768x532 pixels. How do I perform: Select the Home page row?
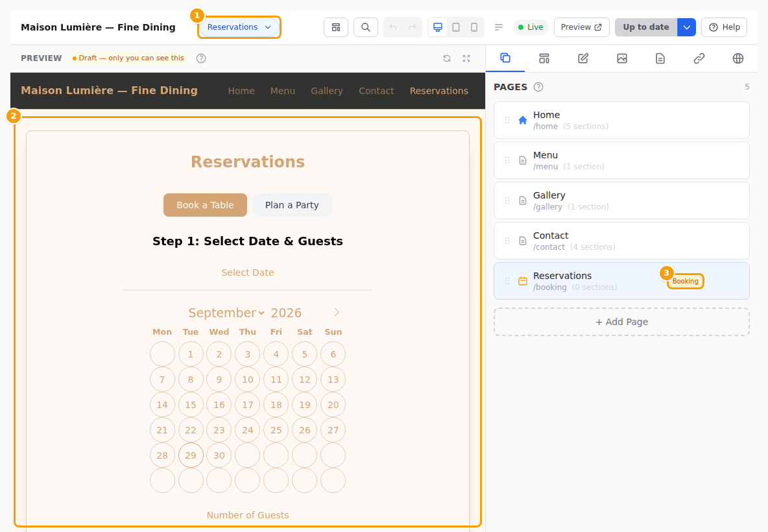621,120
